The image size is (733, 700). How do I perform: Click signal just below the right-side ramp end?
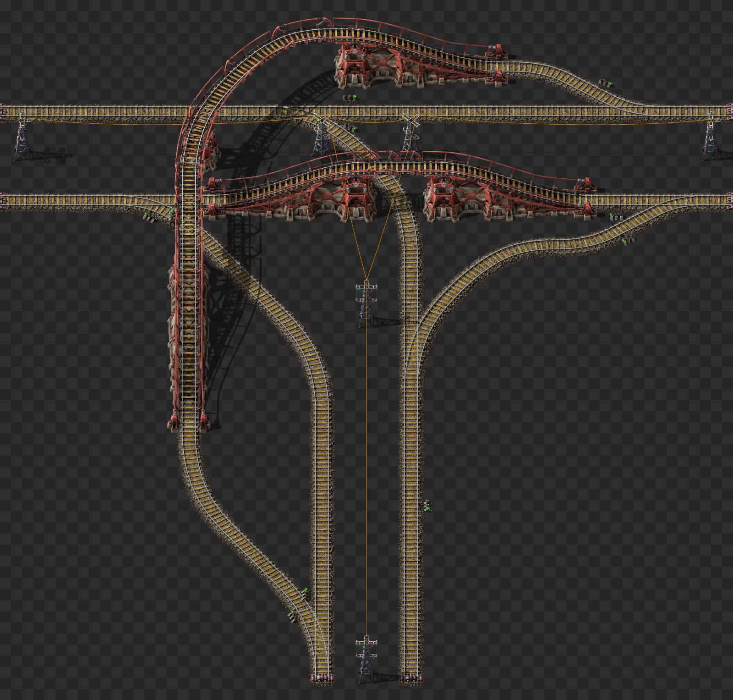[617, 216]
